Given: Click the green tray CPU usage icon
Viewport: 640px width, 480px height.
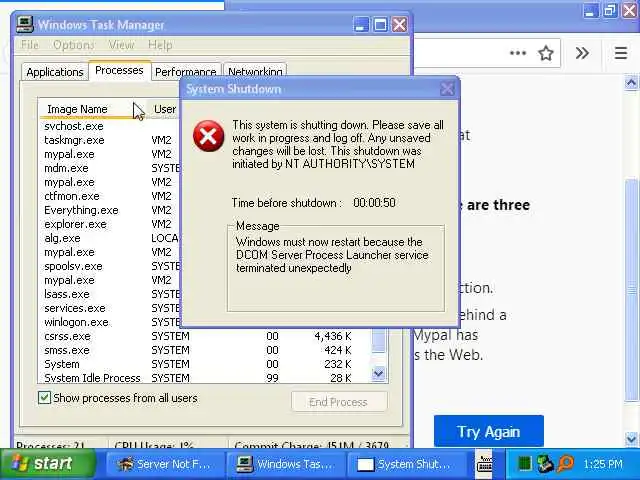Looking at the screenshot, I should point(524,464).
